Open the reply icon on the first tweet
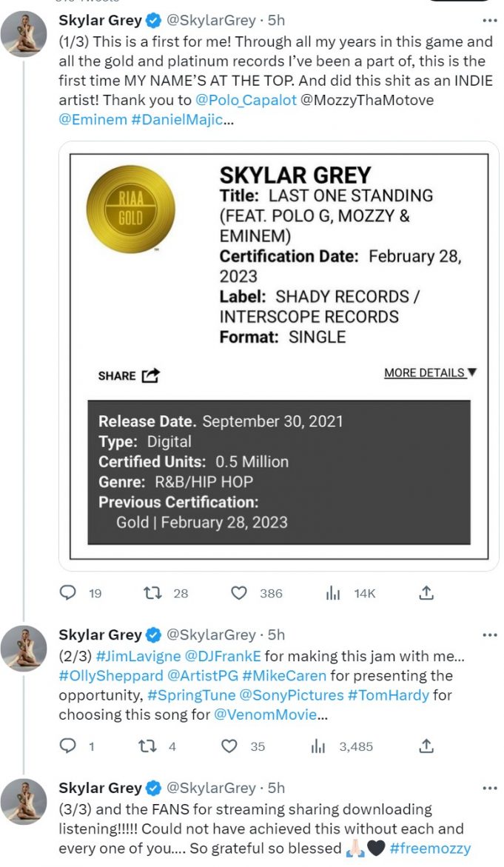 pyautogui.click(x=68, y=593)
